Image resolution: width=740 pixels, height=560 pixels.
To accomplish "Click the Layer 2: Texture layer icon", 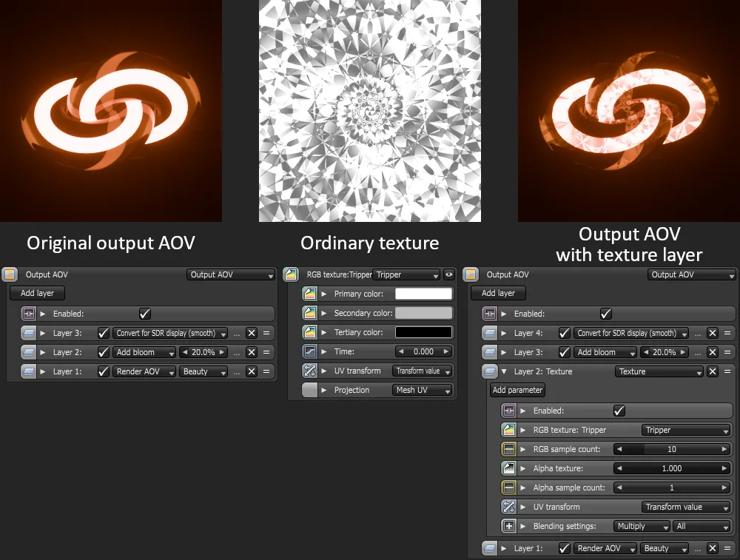I will pos(489,371).
